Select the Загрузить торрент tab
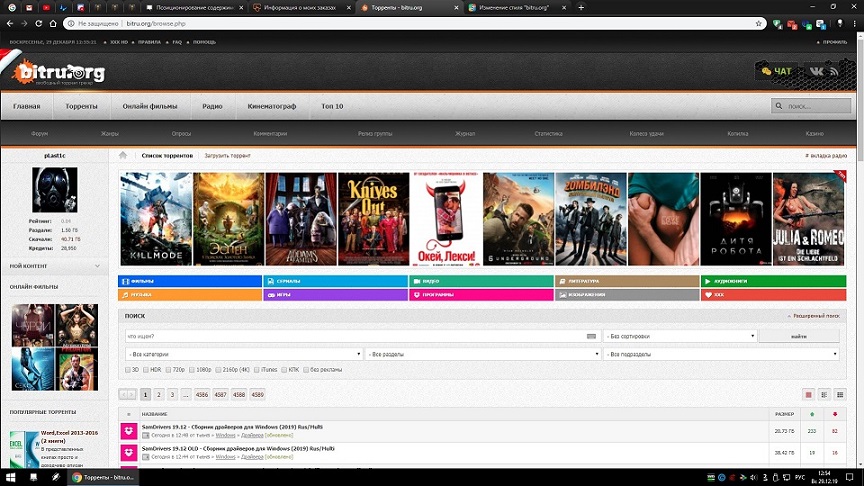864x486 pixels. 227,156
